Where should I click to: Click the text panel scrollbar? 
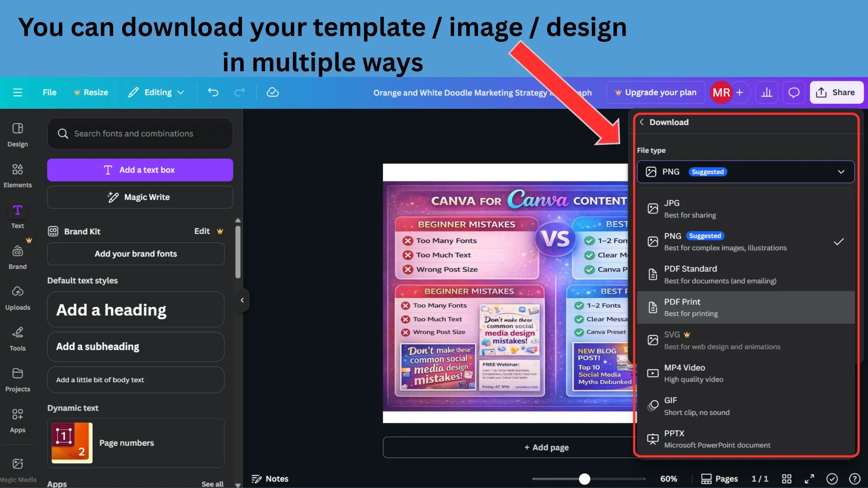pyautogui.click(x=238, y=252)
